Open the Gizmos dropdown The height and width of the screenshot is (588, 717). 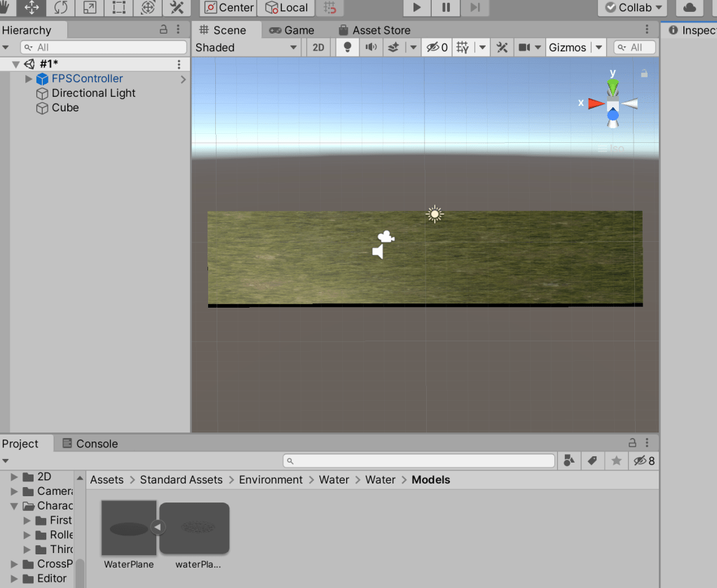(x=575, y=48)
